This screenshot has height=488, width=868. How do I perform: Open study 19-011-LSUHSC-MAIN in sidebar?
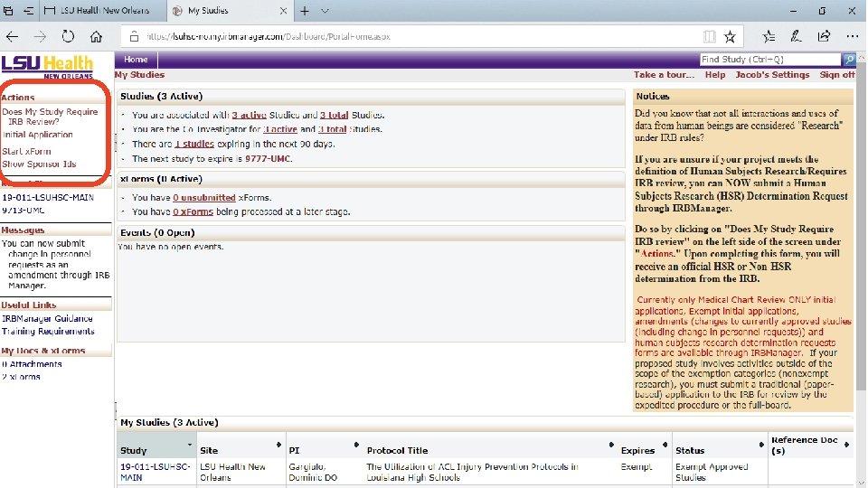(48, 198)
